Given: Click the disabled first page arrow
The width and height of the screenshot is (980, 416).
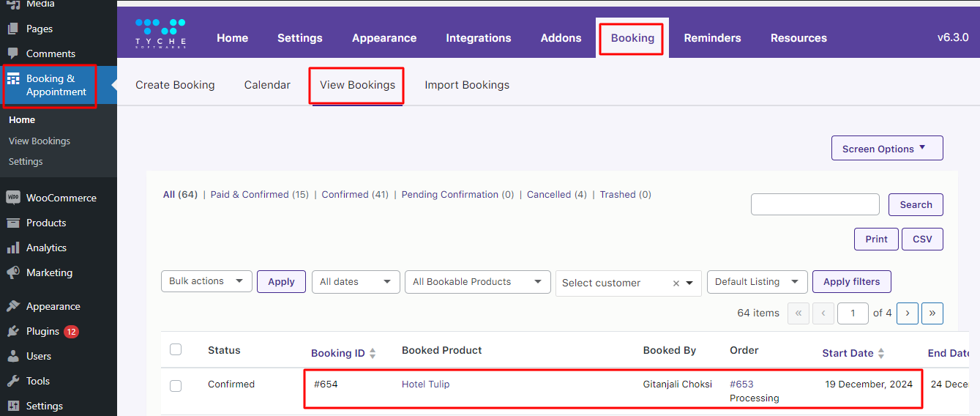Looking at the screenshot, I should coord(798,313).
